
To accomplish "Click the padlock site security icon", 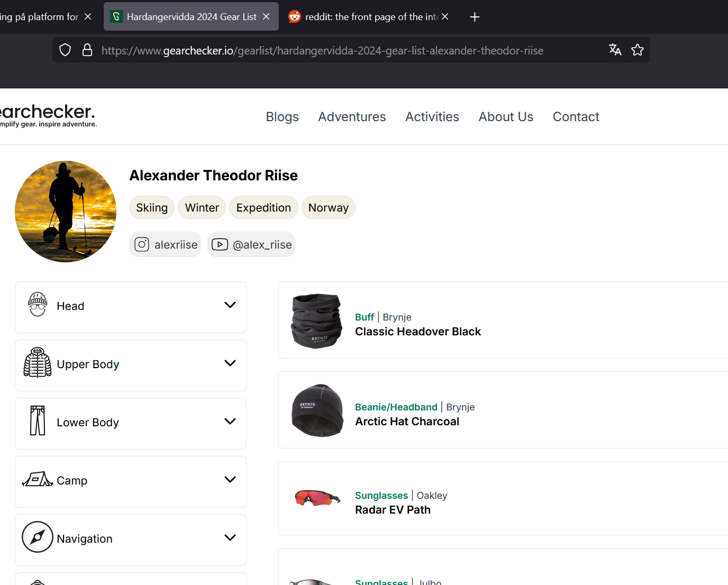I will tap(87, 50).
